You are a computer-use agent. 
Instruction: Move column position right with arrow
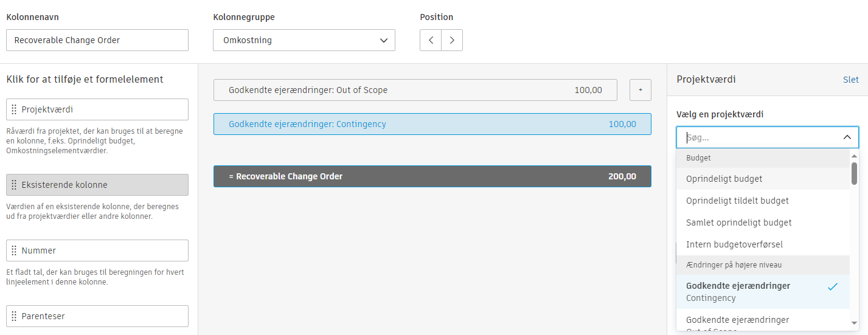(x=452, y=40)
